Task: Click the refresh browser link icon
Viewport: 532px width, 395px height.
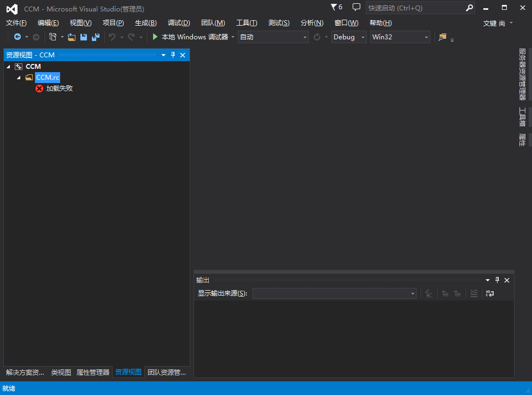Action: (317, 37)
